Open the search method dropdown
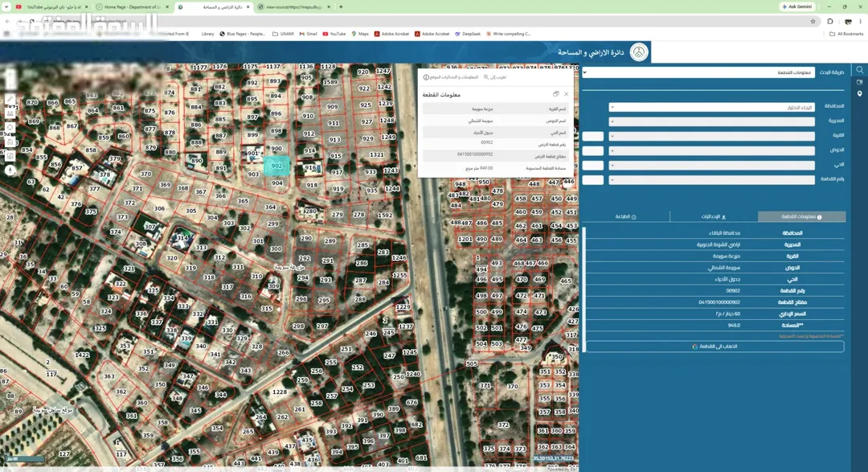 pos(698,72)
